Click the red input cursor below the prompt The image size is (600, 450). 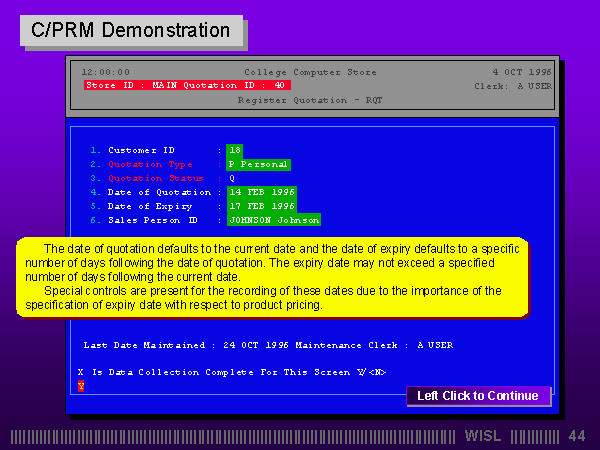coord(80,385)
